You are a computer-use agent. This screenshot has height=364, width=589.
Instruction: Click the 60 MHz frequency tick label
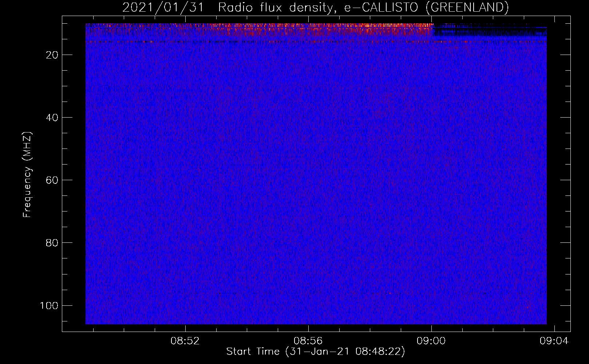pyautogui.click(x=52, y=180)
